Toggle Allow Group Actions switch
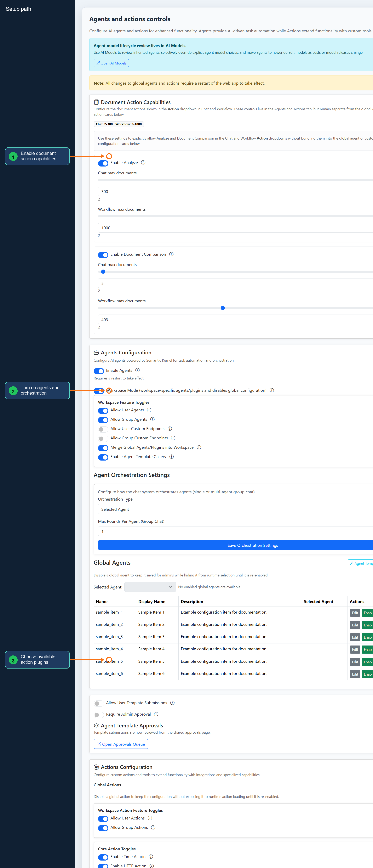Viewport: 373px width, 868px height. [103, 828]
